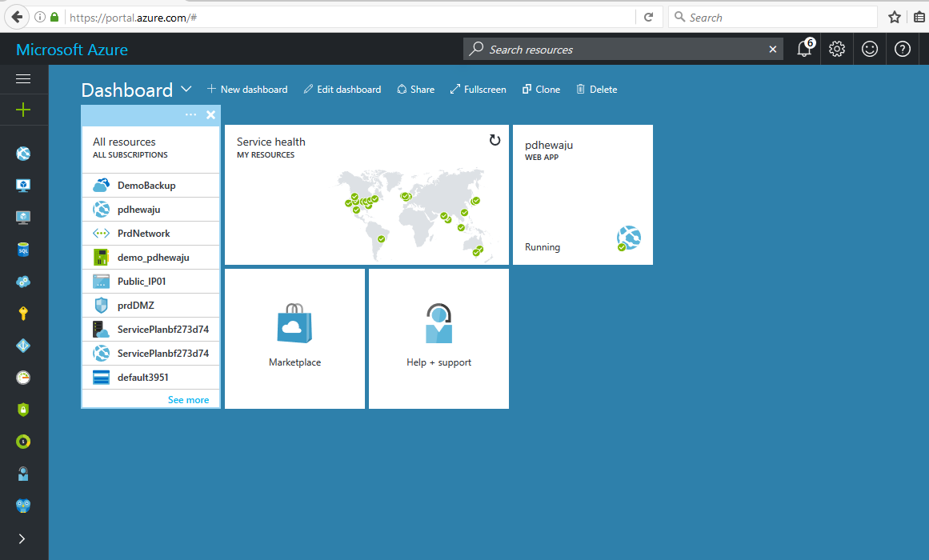Image resolution: width=929 pixels, height=560 pixels.
Task: Open the hamburger menu in the Azure sidebar
Action: (23, 79)
